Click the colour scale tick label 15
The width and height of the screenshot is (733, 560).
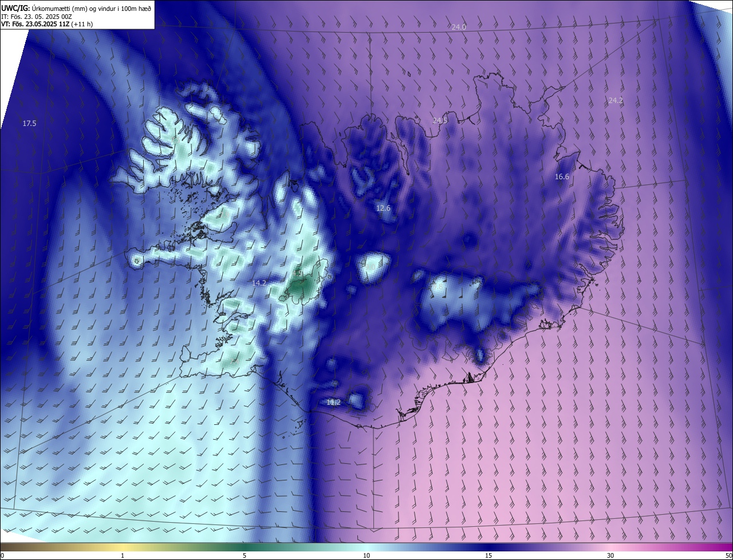tap(488, 555)
